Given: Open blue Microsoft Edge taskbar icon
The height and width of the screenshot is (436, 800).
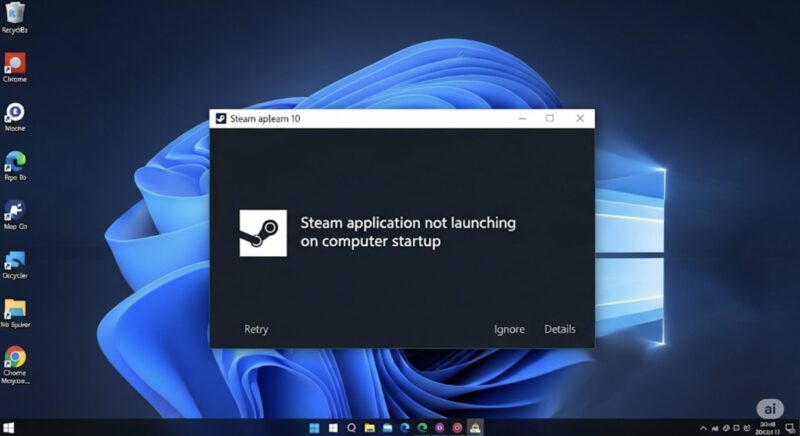Looking at the screenshot, I should click(x=405, y=428).
